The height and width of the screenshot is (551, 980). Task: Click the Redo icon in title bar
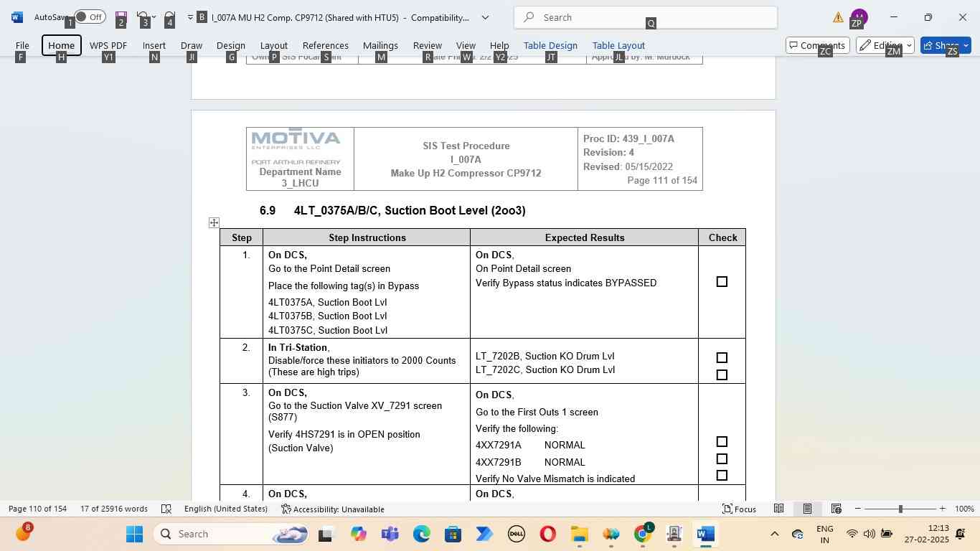coord(169,17)
